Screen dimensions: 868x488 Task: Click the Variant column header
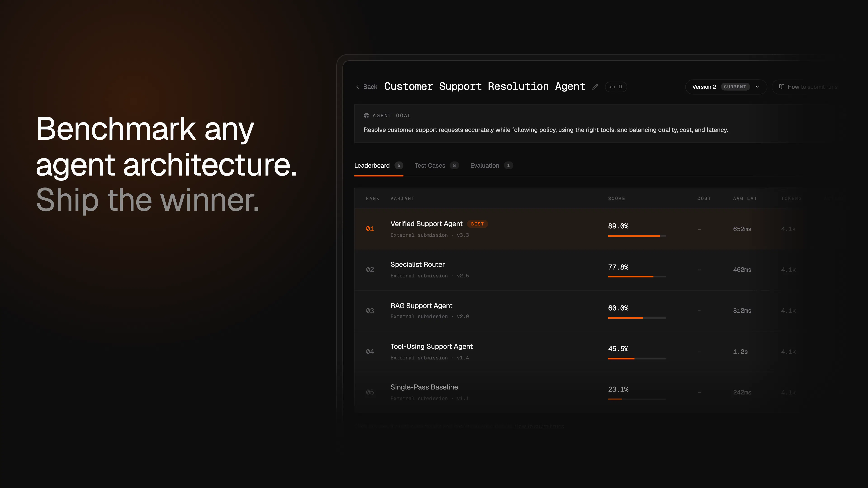(x=402, y=198)
